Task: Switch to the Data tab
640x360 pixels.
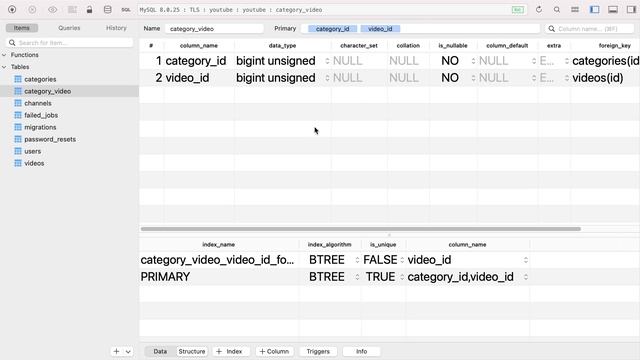Action: pos(160,351)
